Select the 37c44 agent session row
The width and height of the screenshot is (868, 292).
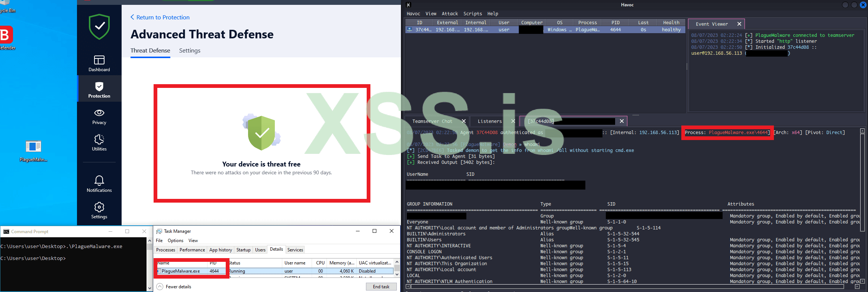(x=545, y=30)
